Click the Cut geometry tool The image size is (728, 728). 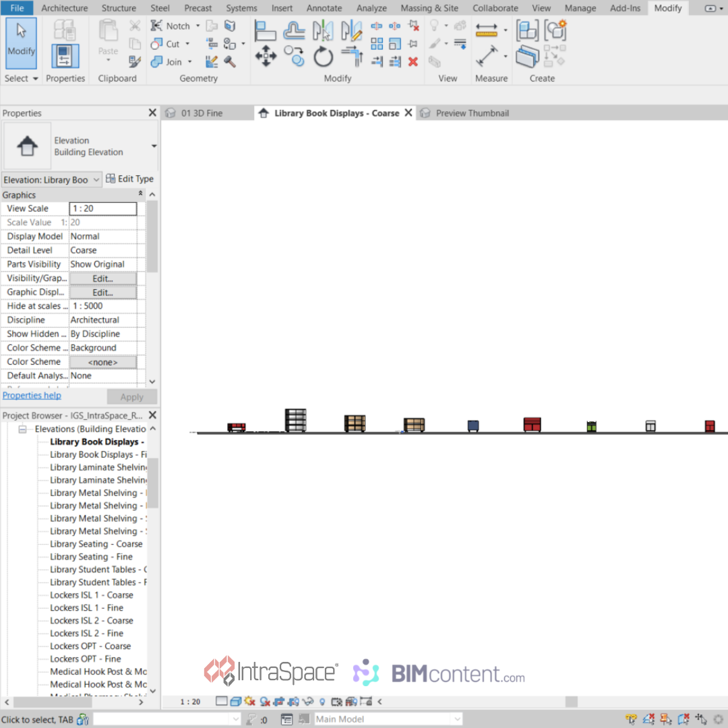pyautogui.click(x=166, y=44)
